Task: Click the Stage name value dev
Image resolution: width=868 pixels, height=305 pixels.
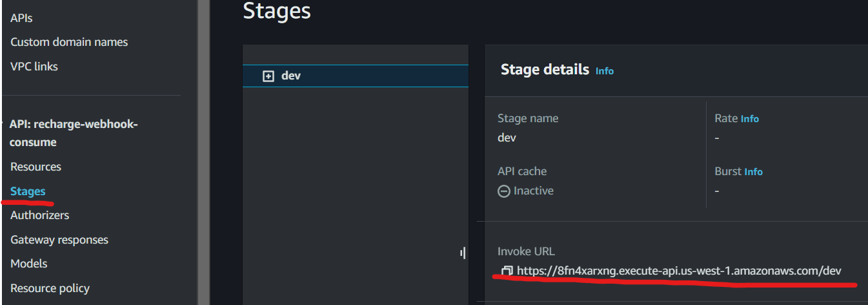Action: [x=507, y=138]
